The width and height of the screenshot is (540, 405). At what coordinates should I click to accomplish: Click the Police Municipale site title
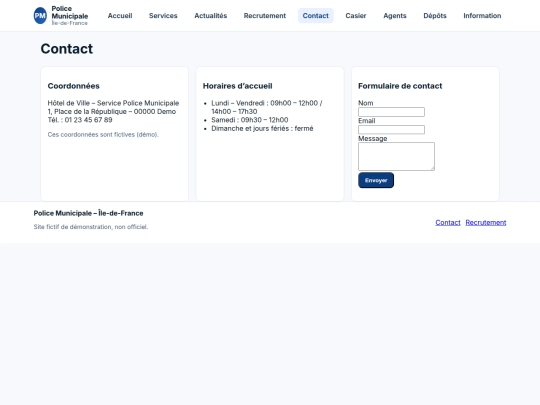(x=70, y=12)
